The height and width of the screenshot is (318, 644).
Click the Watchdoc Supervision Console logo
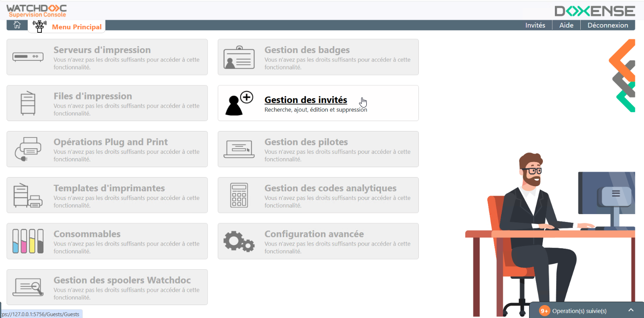coord(37,11)
